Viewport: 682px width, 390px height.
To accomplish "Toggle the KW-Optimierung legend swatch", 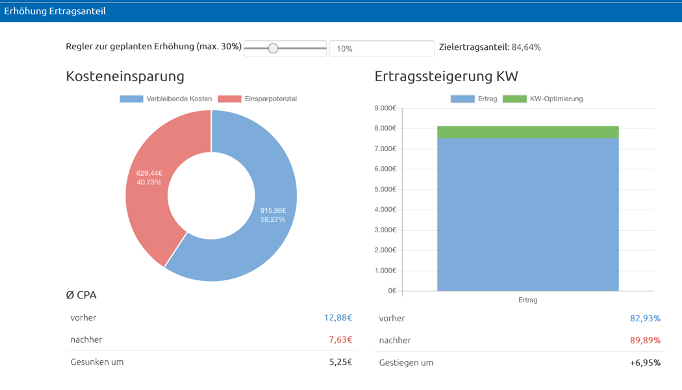I will (515, 99).
